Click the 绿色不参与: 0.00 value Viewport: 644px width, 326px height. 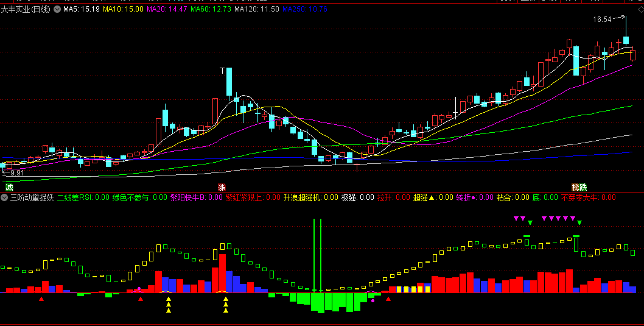click(x=140, y=198)
